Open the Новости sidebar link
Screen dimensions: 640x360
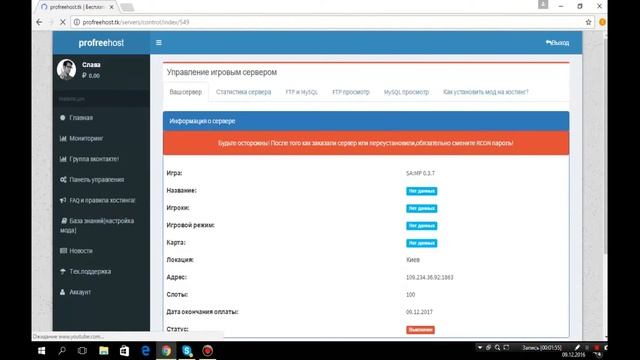click(81, 251)
